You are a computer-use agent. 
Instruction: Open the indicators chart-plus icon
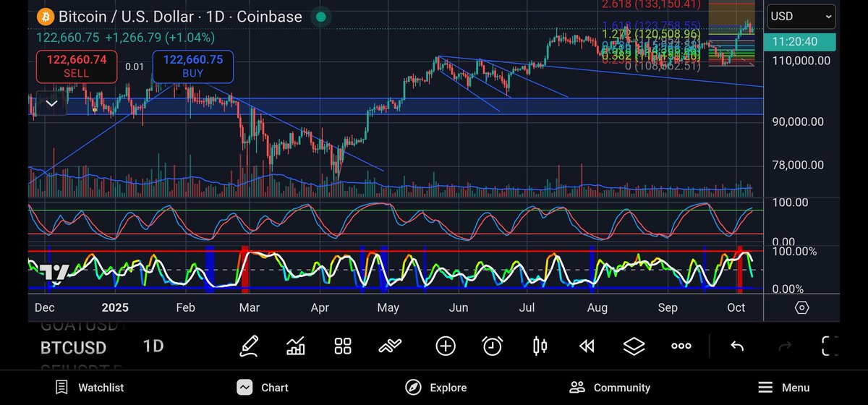pos(295,346)
